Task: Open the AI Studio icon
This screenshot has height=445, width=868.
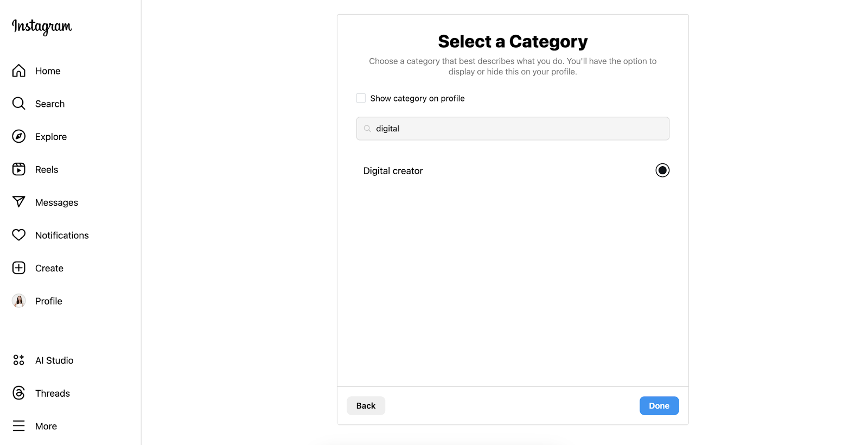Action: (19, 360)
